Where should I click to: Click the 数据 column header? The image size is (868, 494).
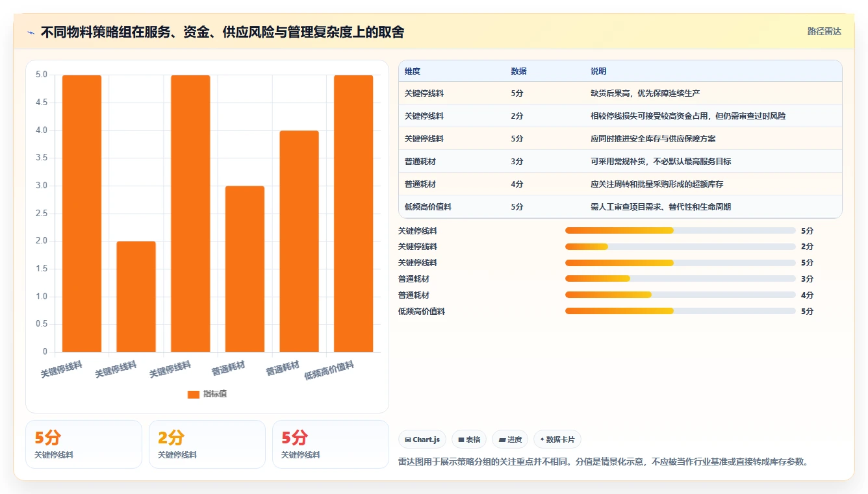(519, 71)
